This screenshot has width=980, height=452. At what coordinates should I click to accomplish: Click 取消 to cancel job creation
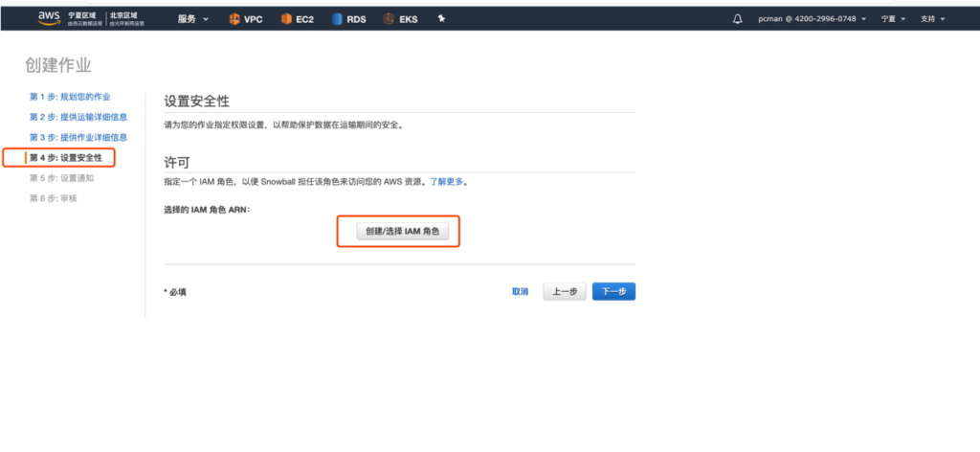pos(520,292)
